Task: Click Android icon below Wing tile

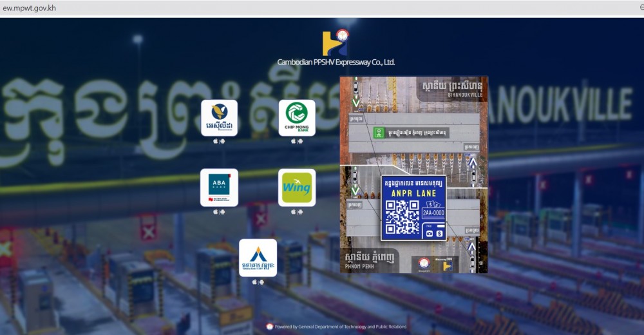Action: click(301, 212)
